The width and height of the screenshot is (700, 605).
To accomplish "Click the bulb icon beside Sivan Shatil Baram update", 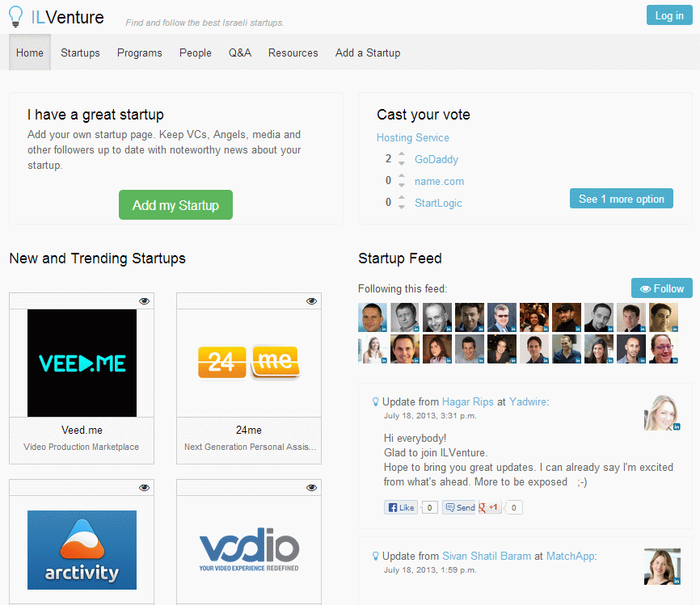I will [x=375, y=557].
